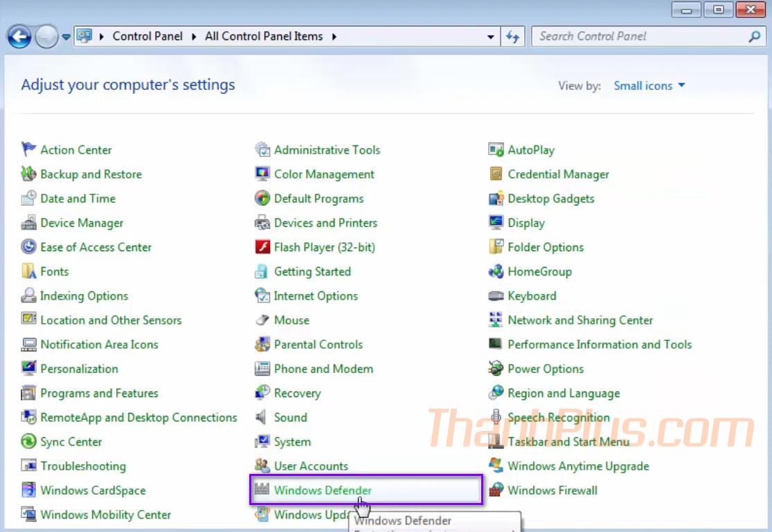Click the Action Center flag icon

click(28, 149)
